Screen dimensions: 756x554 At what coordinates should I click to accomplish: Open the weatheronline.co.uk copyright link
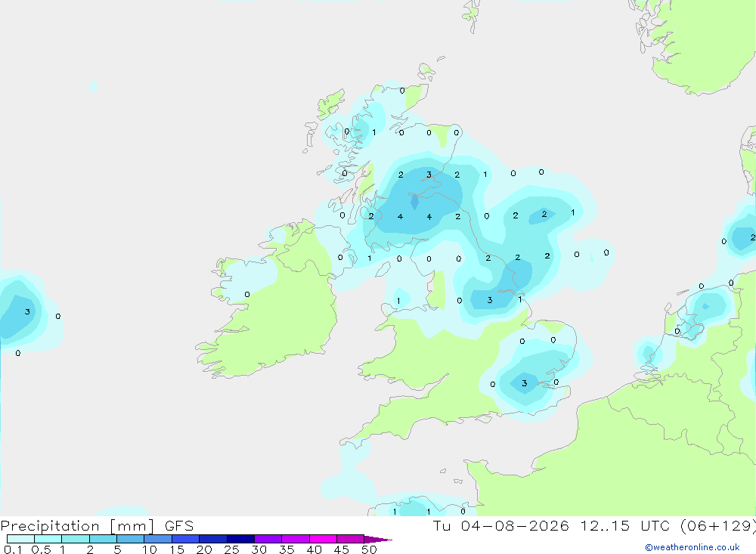pyautogui.click(x=692, y=547)
